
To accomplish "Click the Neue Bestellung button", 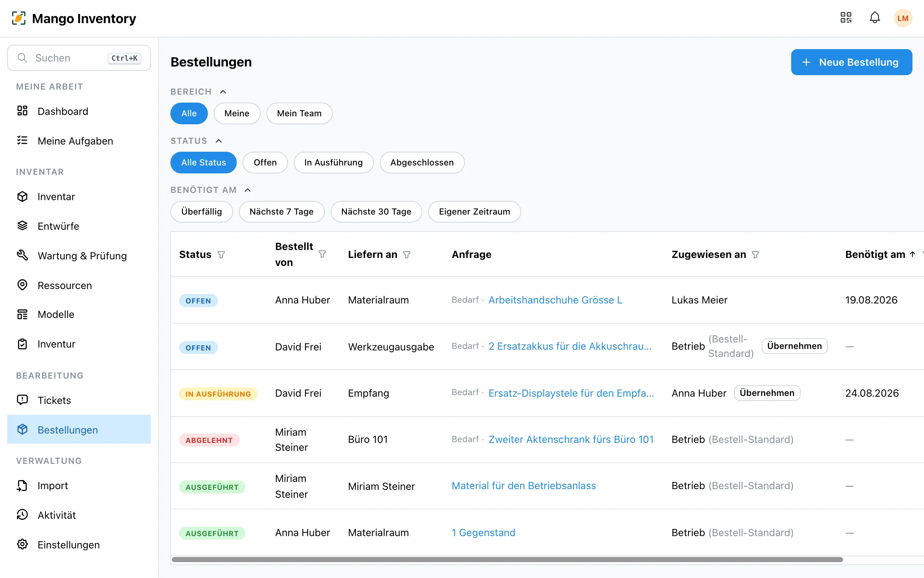I will pos(851,62).
